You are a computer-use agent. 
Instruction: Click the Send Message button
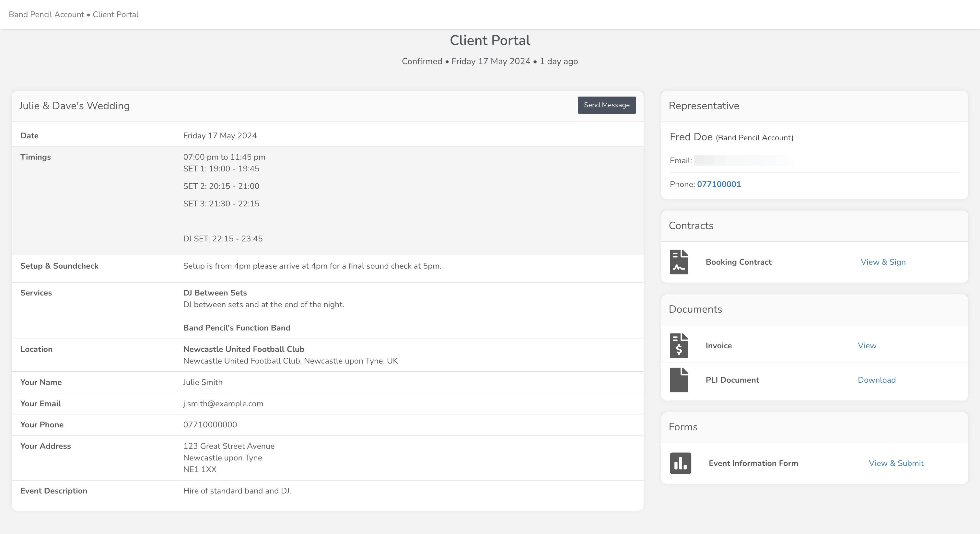coord(607,105)
